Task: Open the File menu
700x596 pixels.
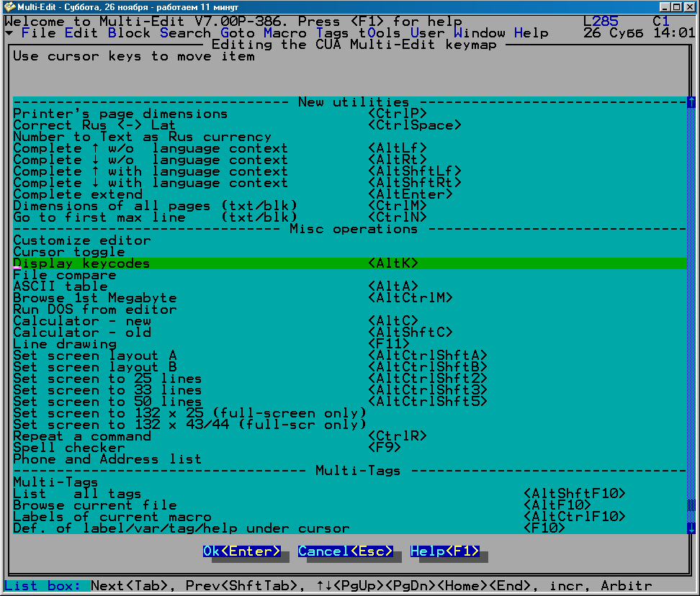Action: pos(39,33)
